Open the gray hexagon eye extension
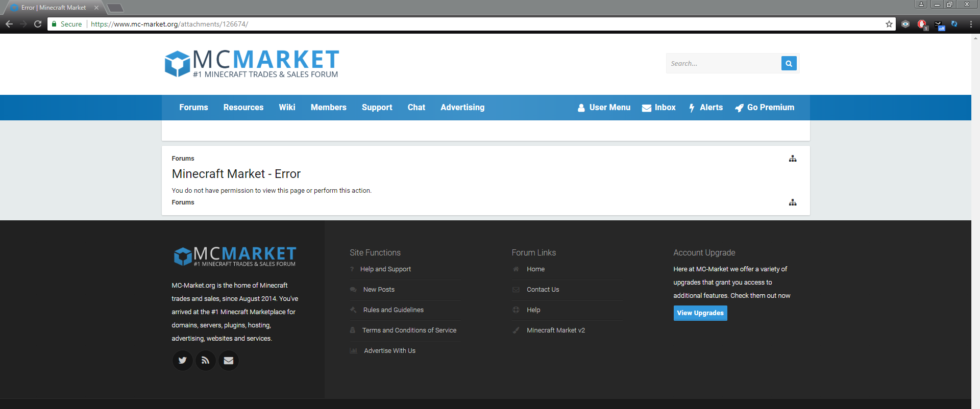The width and height of the screenshot is (980, 409). tap(905, 24)
